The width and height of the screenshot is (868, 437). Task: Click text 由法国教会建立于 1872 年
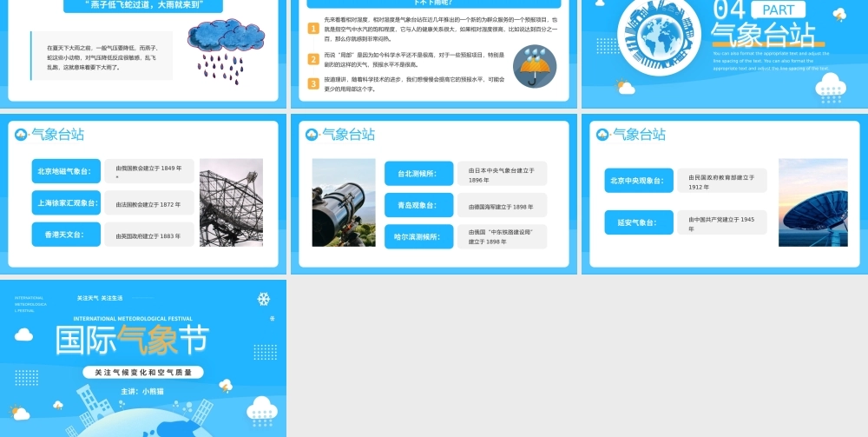coord(148,204)
